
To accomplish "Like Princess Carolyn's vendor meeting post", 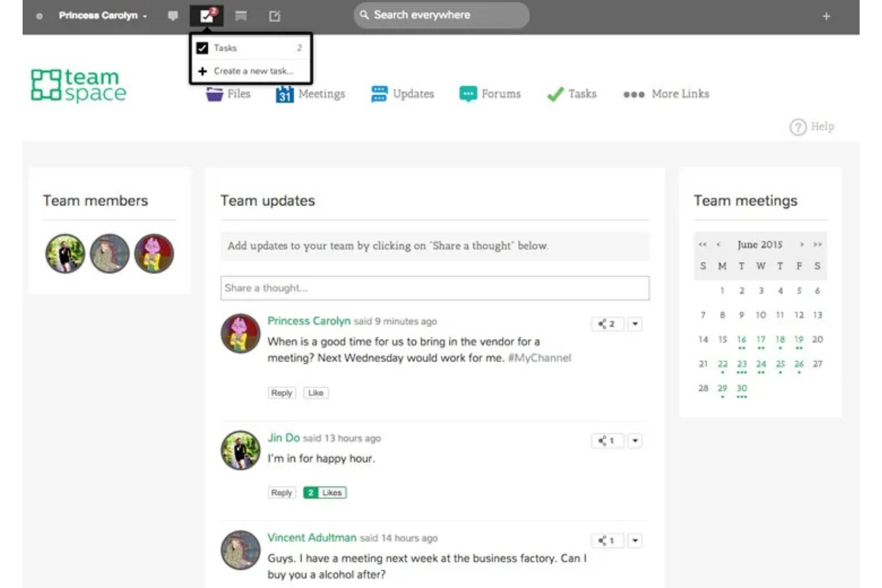I will point(316,393).
